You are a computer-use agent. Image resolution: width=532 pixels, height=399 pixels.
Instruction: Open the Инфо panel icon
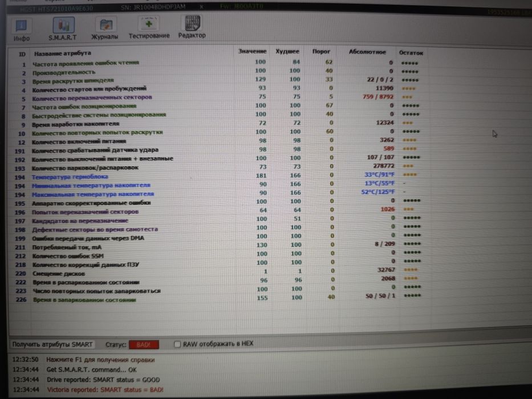click(x=21, y=30)
